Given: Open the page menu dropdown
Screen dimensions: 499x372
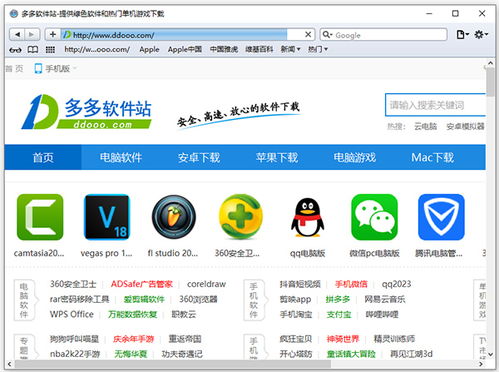Looking at the screenshot, I should click(463, 34).
